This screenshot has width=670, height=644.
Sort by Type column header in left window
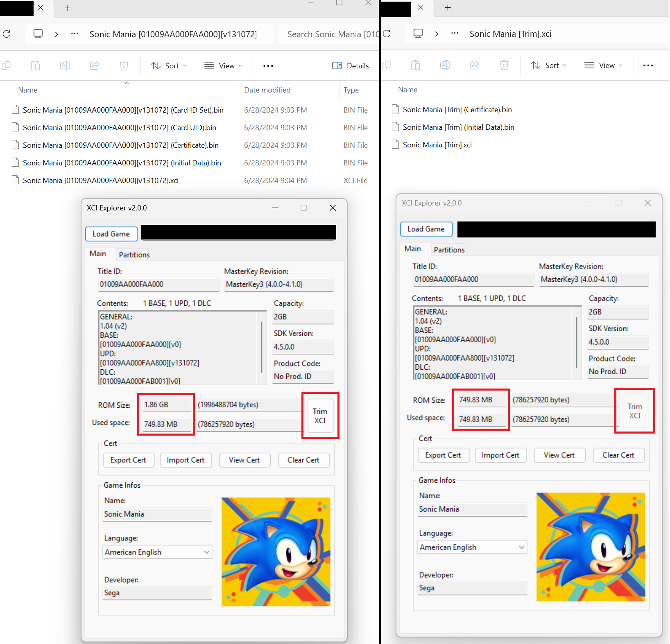point(351,90)
